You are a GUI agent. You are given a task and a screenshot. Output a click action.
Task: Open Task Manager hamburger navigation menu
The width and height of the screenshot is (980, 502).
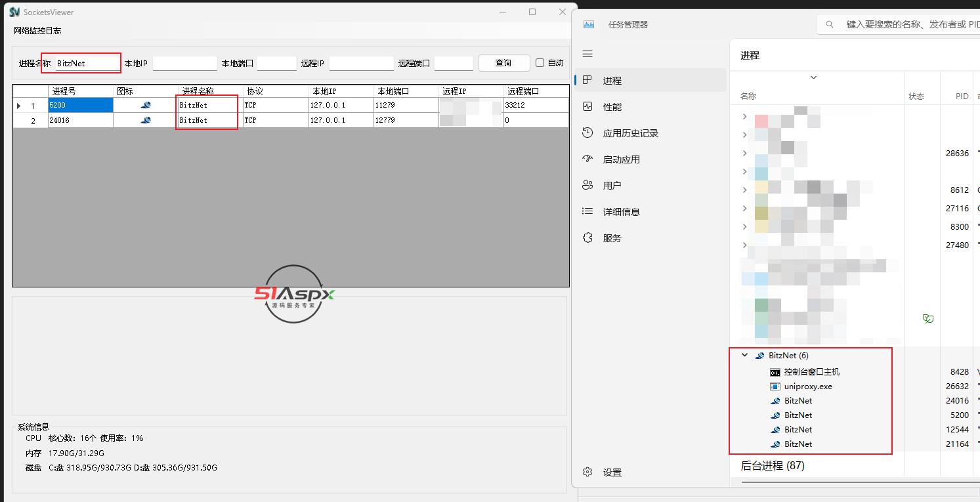click(x=587, y=54)
